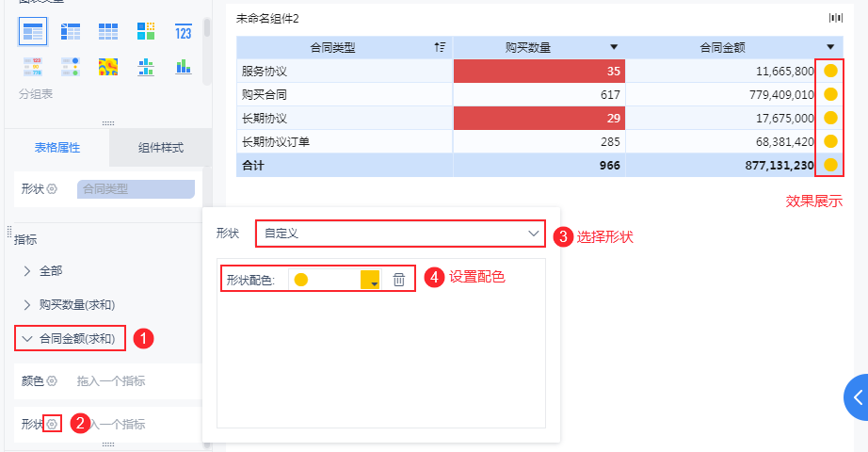Click the component layout icon at top right
The image size is (868, 452).
[x=835, y=18]
